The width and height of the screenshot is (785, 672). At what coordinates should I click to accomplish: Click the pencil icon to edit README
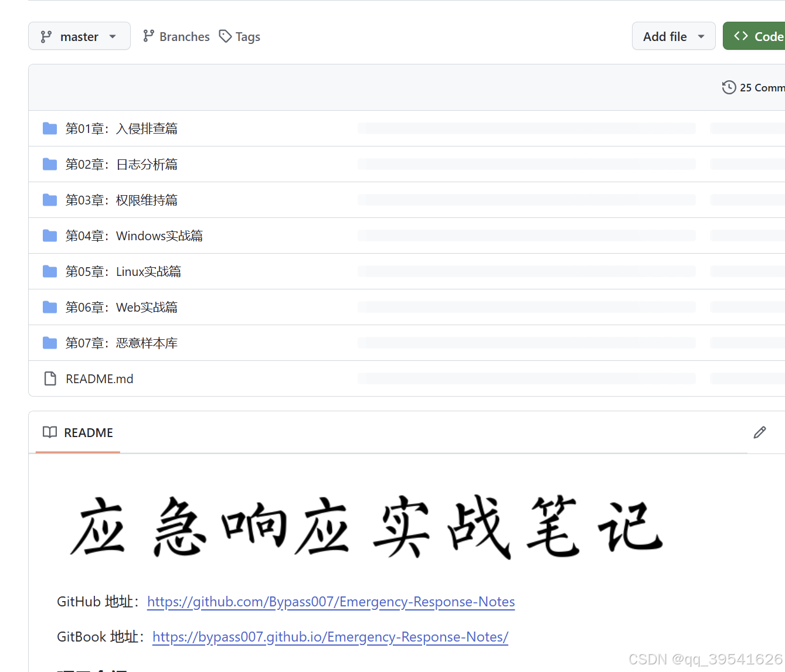pyautogui.click(x=759, y=433)
